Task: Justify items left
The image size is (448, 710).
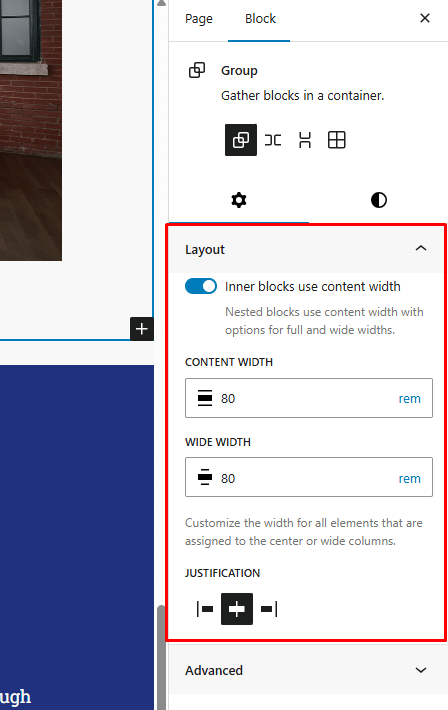Action: pyautogui.click(x=205, y=609)
